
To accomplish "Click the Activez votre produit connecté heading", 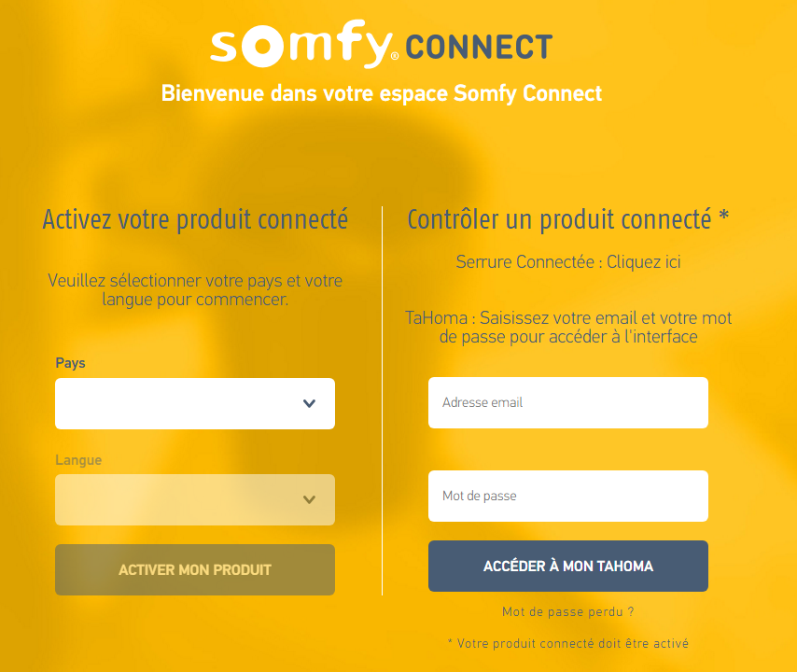I will click(195, 220).
